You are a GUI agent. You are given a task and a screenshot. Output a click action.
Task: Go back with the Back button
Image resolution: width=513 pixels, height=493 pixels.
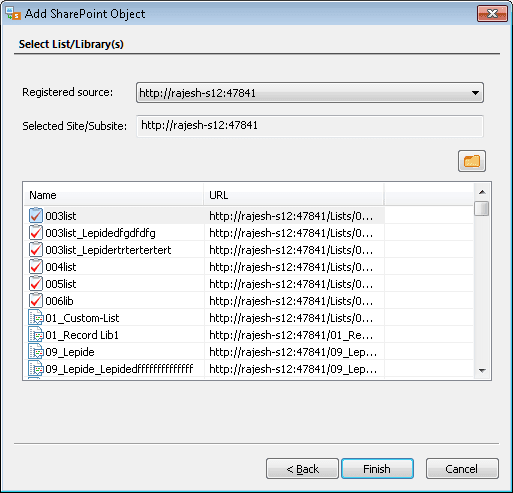302,469
